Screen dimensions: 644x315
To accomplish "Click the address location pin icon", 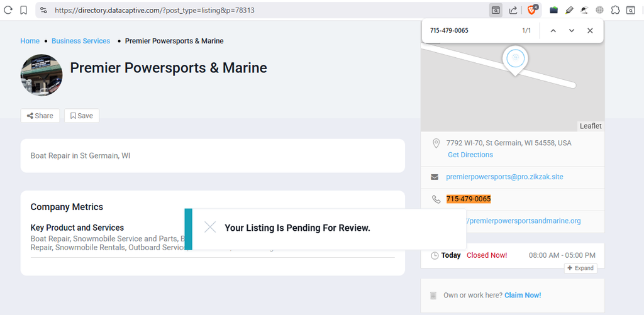I will tap(436, 143).
